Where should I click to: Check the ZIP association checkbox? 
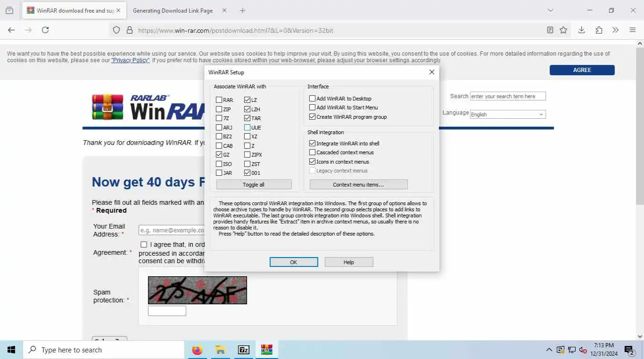pyautogui.click(x=219, y=109)
